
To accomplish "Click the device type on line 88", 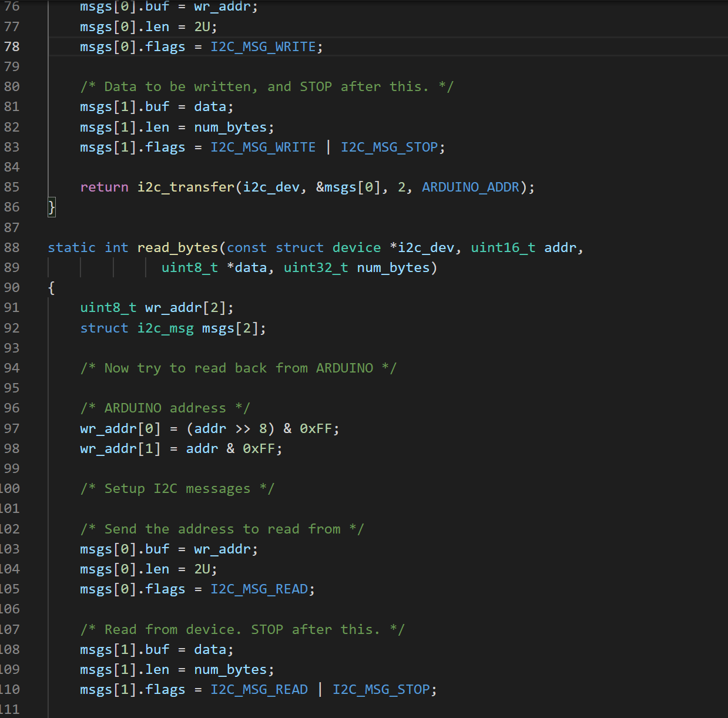I will (357, 247).
